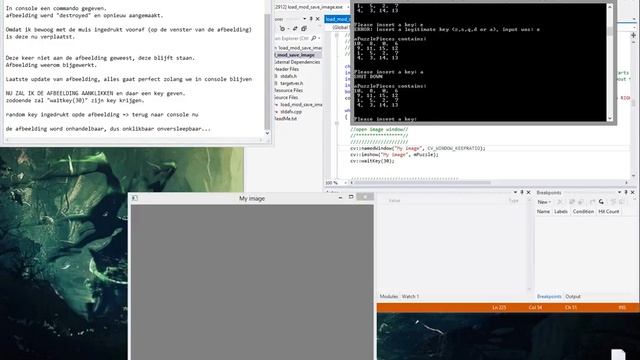Open Watch panel window position dropdown
The image size is (640, 360).
(515, 192)
